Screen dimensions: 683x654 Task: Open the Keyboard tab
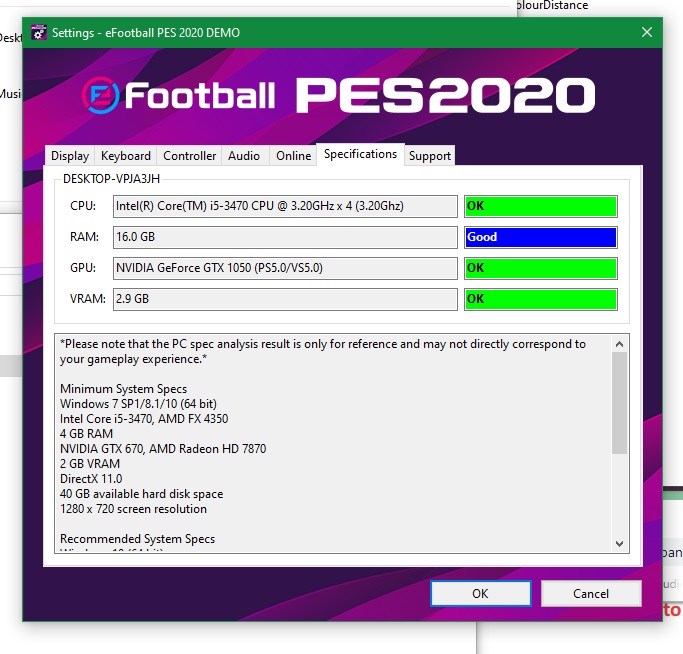(x=125, y=156)
